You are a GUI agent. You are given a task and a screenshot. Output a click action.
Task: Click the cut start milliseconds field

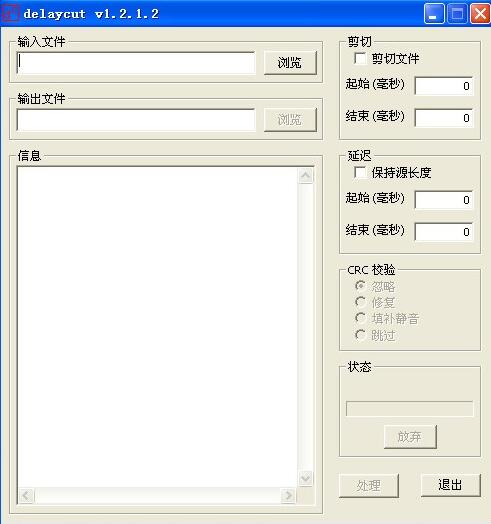click(x=444, y=86)
